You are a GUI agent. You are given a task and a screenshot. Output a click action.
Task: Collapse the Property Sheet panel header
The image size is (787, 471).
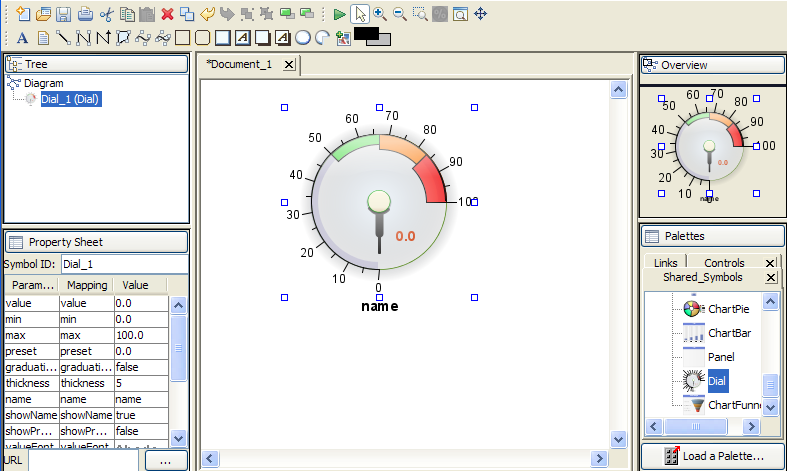point(96,241)
